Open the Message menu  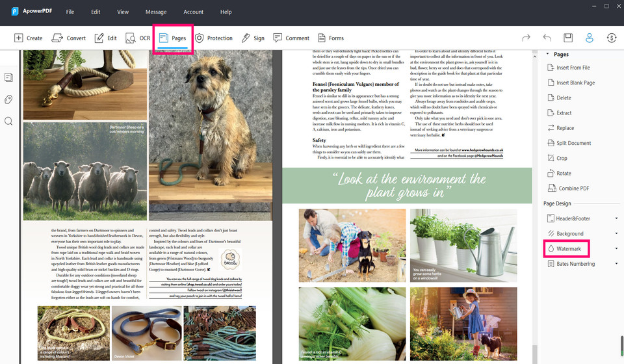tap(155, 12)
